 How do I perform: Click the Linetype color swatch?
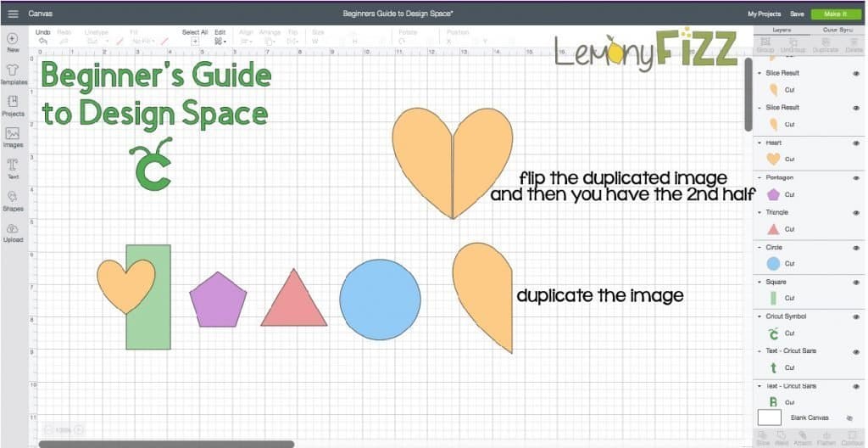120,41
